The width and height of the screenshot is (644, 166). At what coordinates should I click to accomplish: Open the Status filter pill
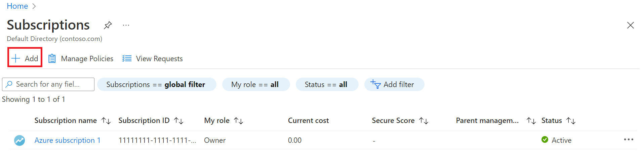point(327,85)
